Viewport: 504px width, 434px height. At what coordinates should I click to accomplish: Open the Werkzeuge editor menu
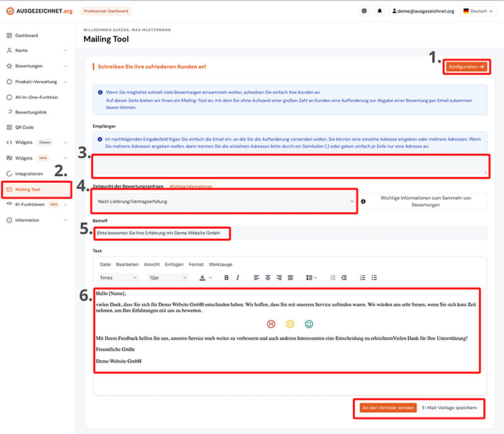point(220,265)
